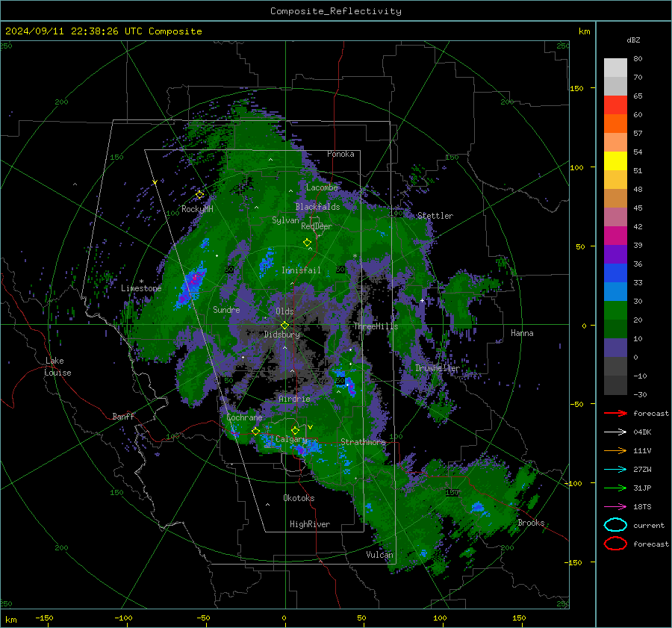This screenshot has width=672, height=628.
Task: Click yellow diamond marker below Cochrane label
Action: pos(255,432)
